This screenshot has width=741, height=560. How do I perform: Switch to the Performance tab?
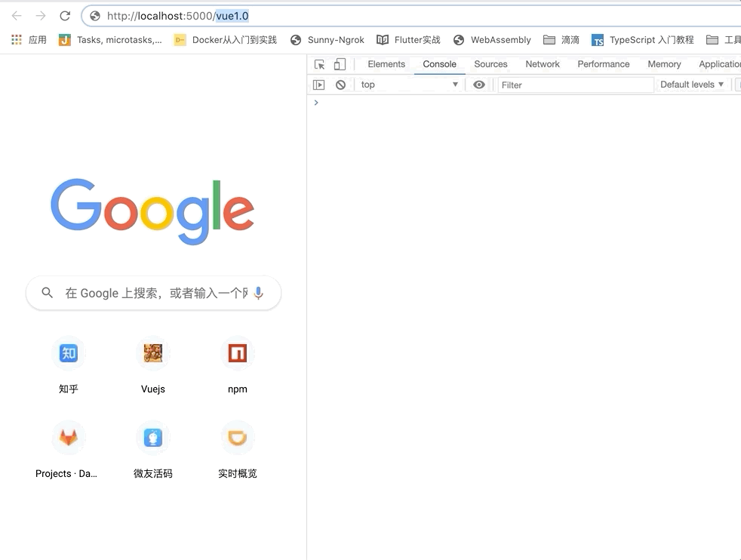point(604,64)
